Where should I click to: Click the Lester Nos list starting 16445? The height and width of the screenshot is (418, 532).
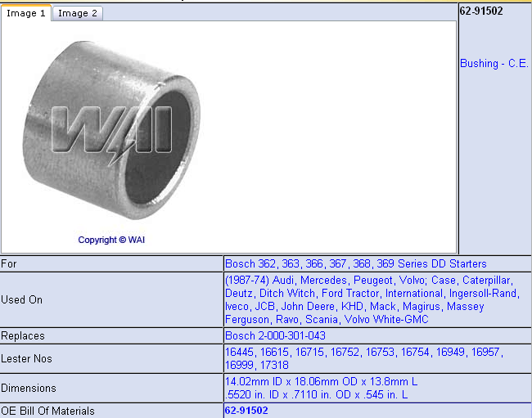click(x=364, y=358)
